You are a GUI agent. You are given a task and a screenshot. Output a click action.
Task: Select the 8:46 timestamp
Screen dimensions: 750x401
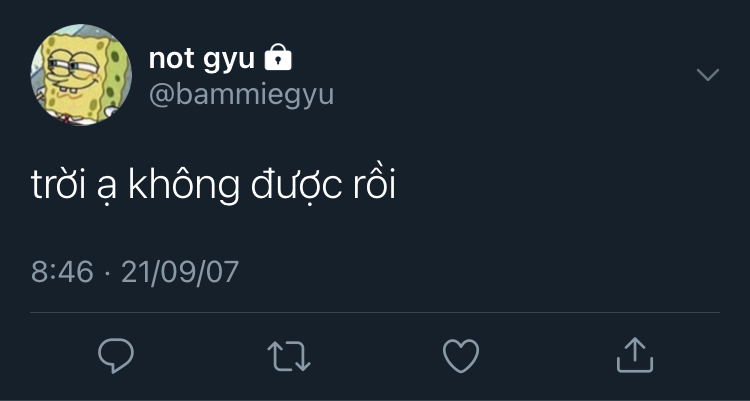[x=62, y=272]
